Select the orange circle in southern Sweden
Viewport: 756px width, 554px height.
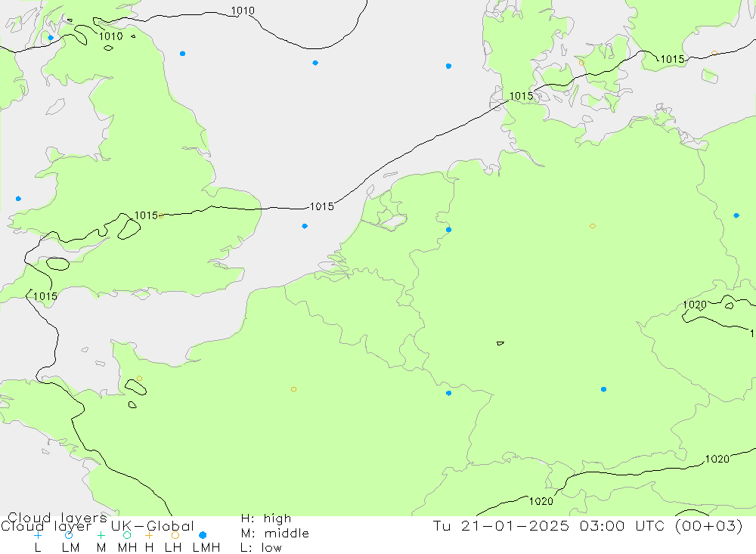pos(714,53)
